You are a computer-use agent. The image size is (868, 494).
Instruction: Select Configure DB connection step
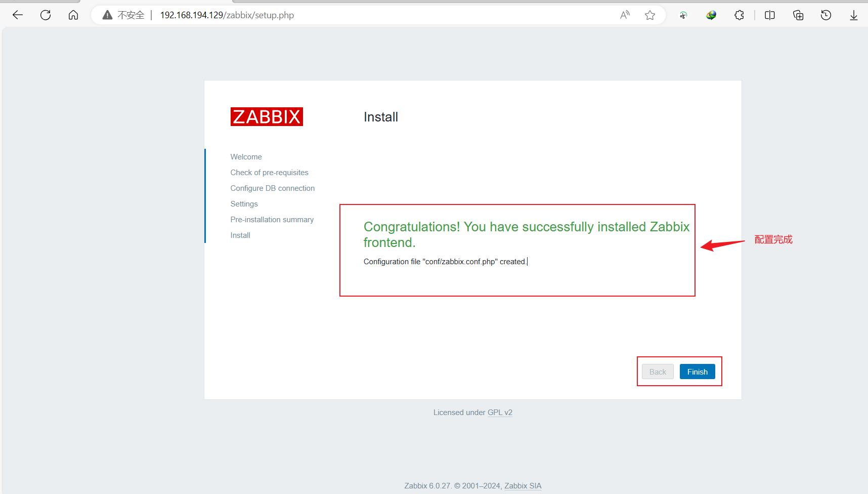pyautogui.click(x=273, y=188)
